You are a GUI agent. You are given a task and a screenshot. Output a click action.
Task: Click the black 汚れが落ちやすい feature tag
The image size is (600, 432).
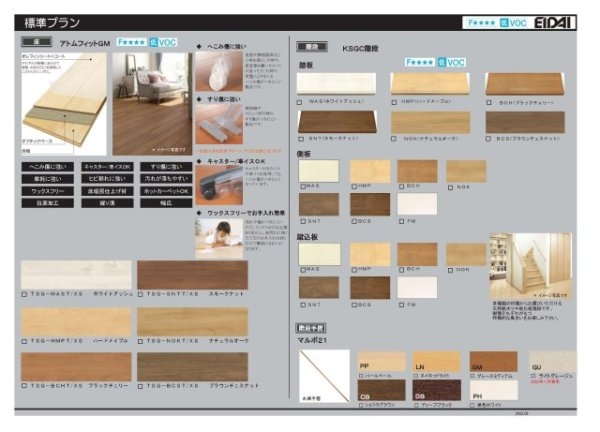coord(166,179)
